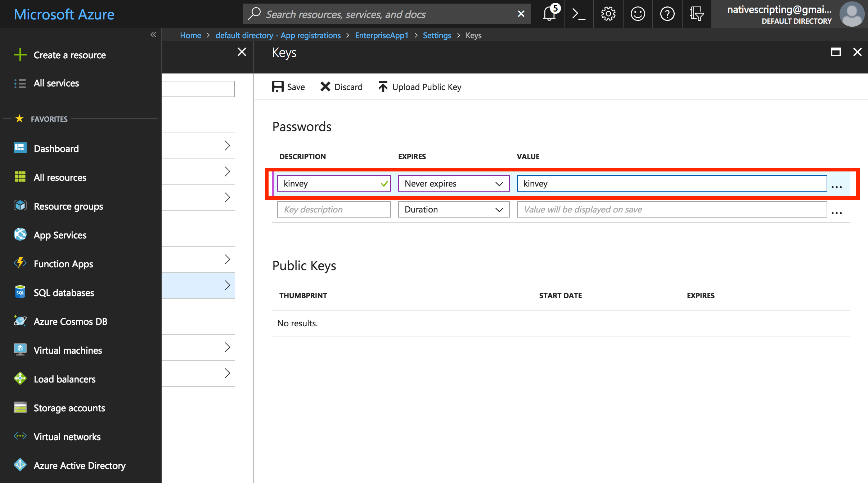Open the help question mark icon
The height and width of the screenshot is (483, 868).
(x=667, y=14)
